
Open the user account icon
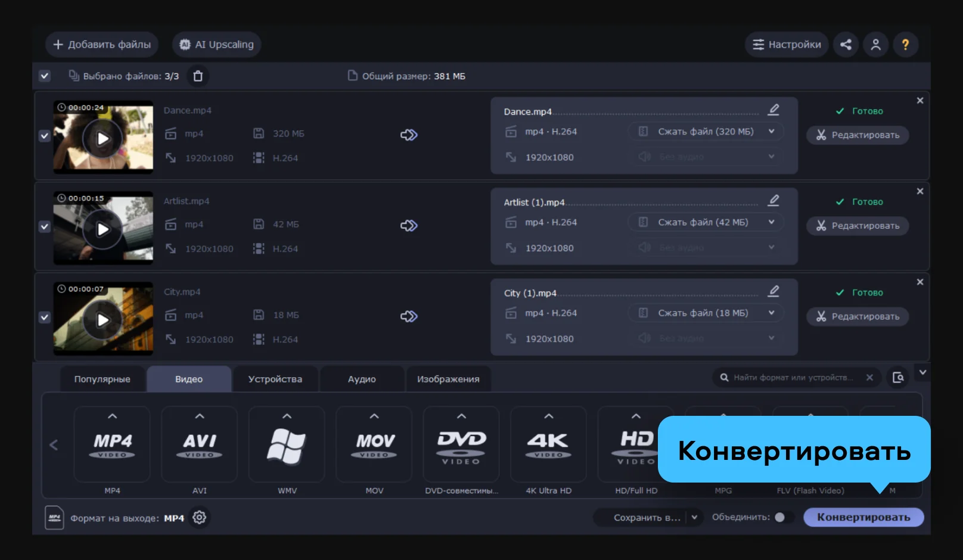point(875,45)
